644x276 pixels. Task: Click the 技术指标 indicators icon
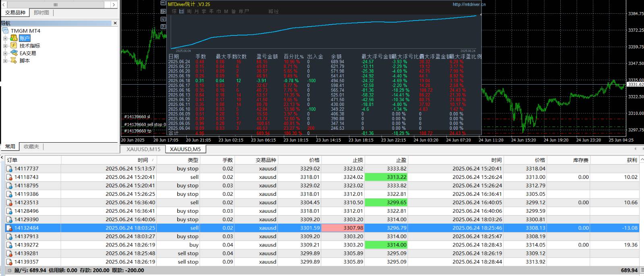[x=14, y=46]
